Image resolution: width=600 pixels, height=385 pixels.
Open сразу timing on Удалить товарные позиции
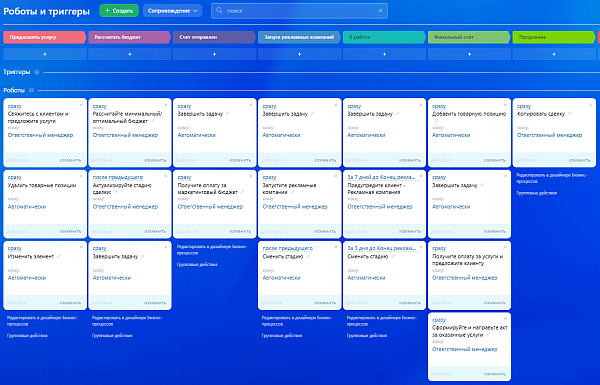(15, 177)
